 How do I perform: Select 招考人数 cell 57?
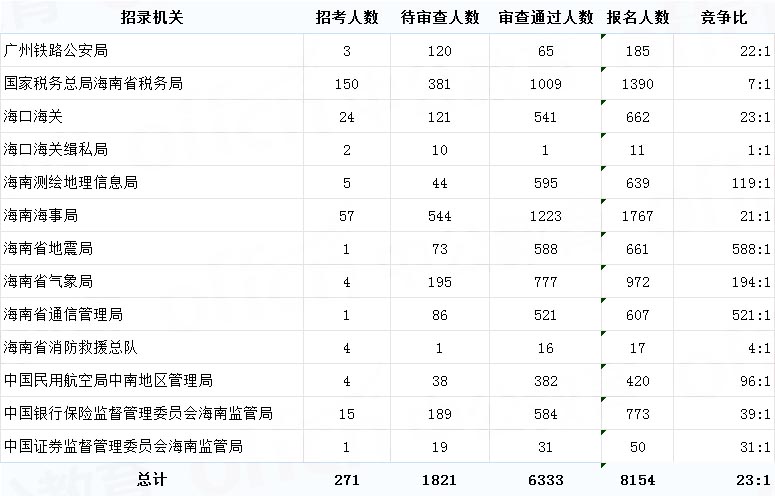pyautogui.click(x=346, y=216)
